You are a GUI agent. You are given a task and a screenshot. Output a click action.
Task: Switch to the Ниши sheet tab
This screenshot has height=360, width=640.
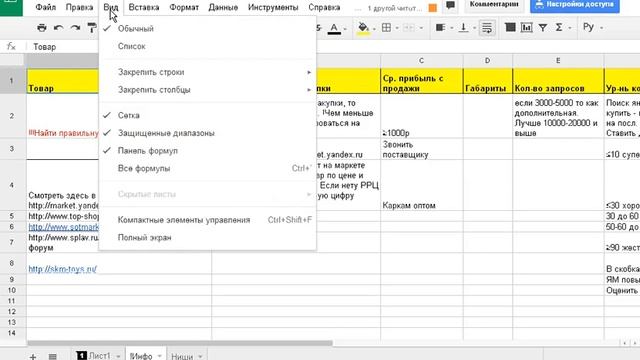[x=182, y=356]
